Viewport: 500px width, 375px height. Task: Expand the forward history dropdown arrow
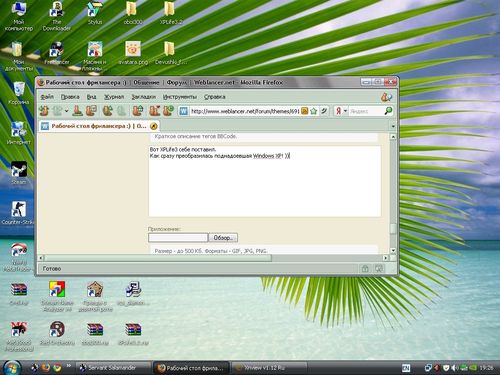point(67,111)
